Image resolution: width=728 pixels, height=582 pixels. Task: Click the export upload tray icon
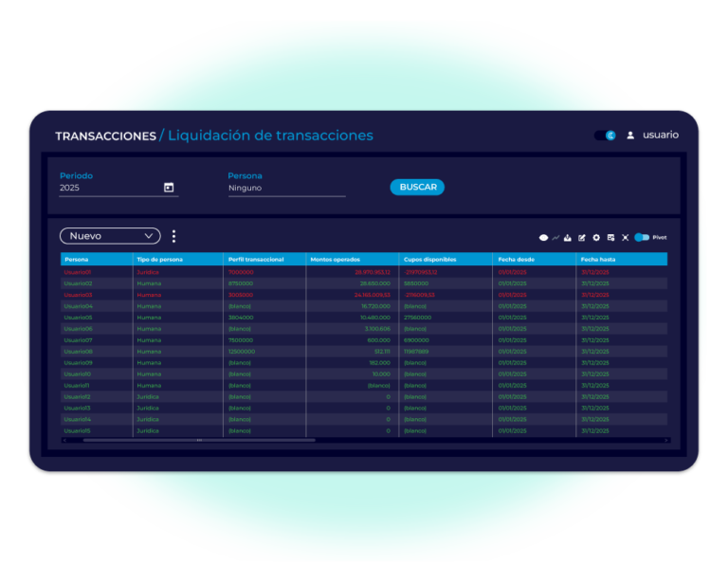(568, 238)
